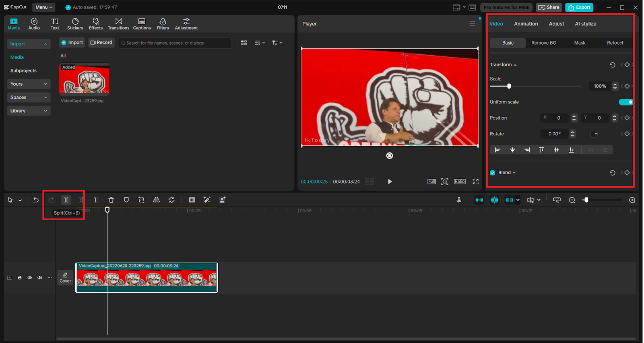Add Scale keyframe diamond

[x=627, y=86]
